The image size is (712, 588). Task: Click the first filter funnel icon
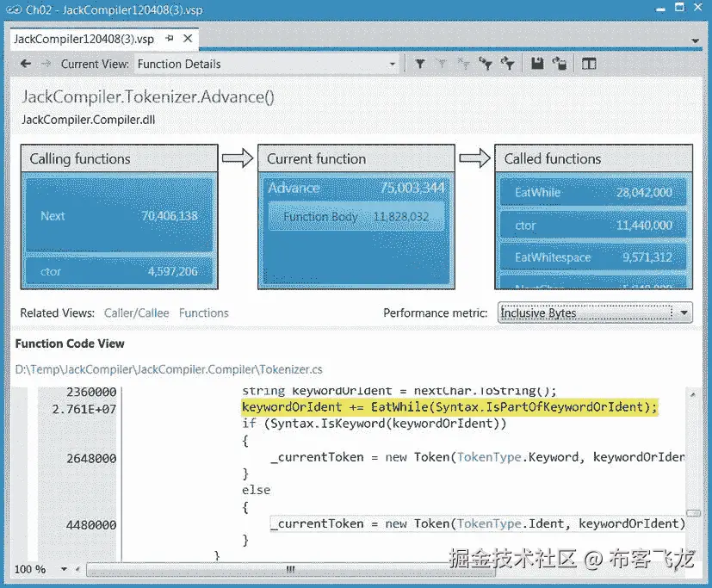click(420, 64)
